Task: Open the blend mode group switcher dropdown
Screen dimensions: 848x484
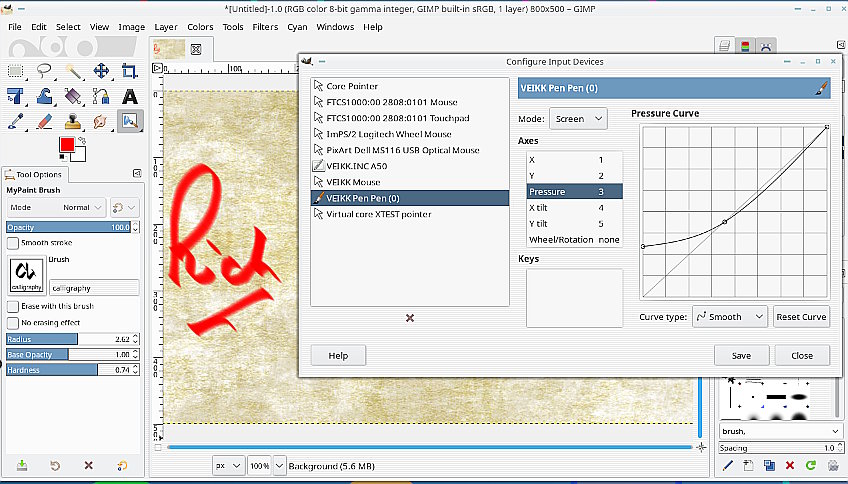Action: [124, 207]
